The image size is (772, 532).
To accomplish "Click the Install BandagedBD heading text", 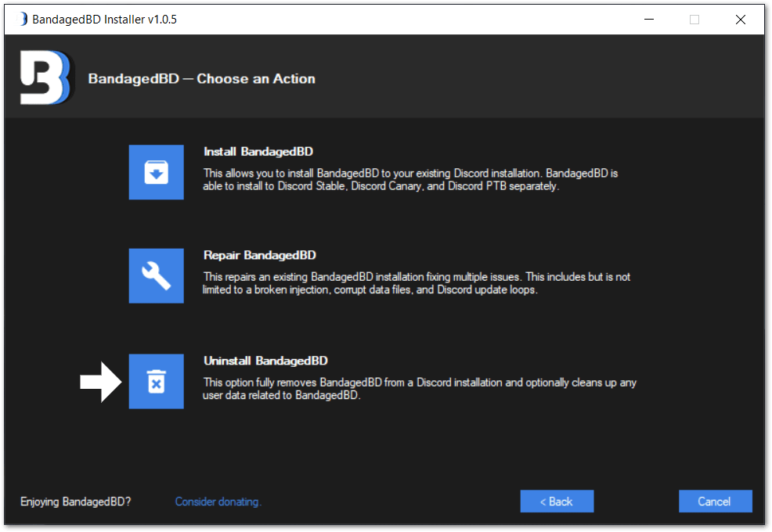I will pos(258,152).
